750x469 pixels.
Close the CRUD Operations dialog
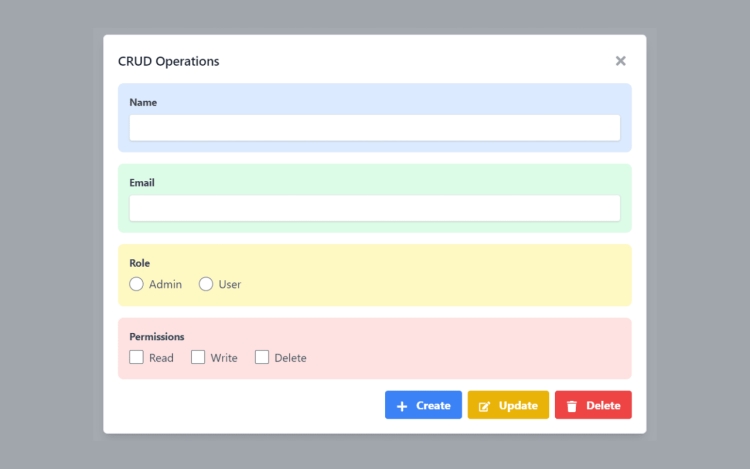620,61
